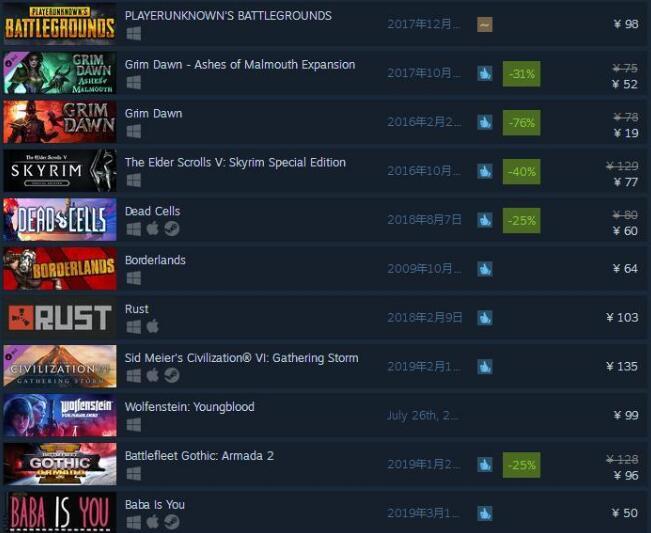Click the Apple icon under Civilization VI Gathering Storm
Screen dimensions: 651x533
[x=152, y=375]
